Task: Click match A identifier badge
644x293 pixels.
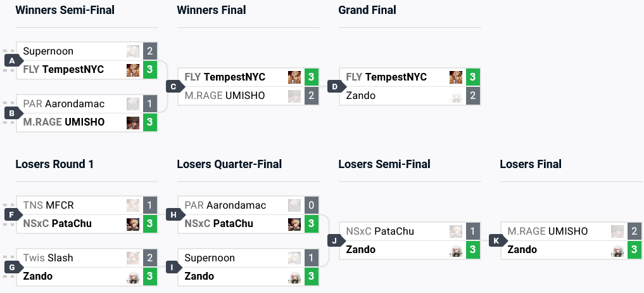Action: click(11, 61)
